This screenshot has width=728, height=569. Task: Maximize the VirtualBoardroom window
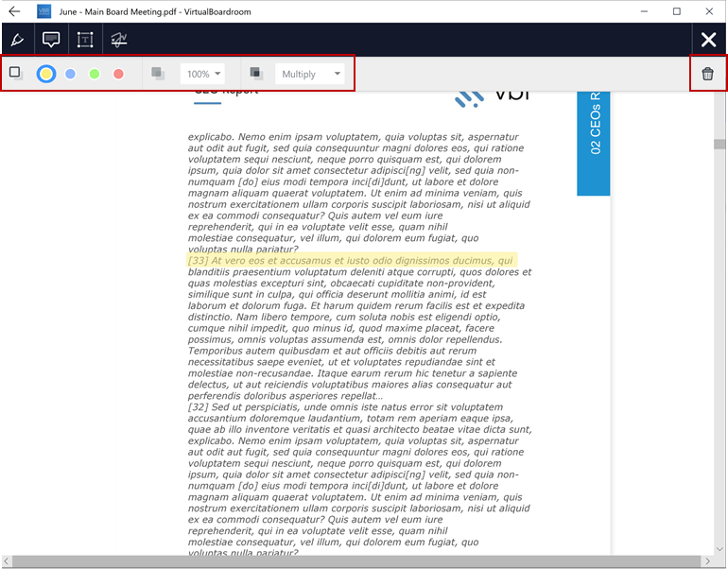[677, 11]
